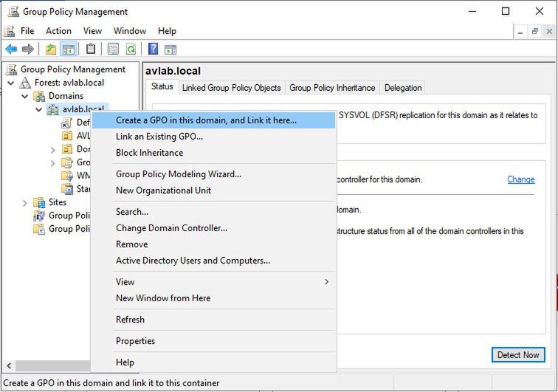Click the Starter GPOs folder icon
Image resolution: width=558 pixels, height=392 pixels.
point(67,189)
